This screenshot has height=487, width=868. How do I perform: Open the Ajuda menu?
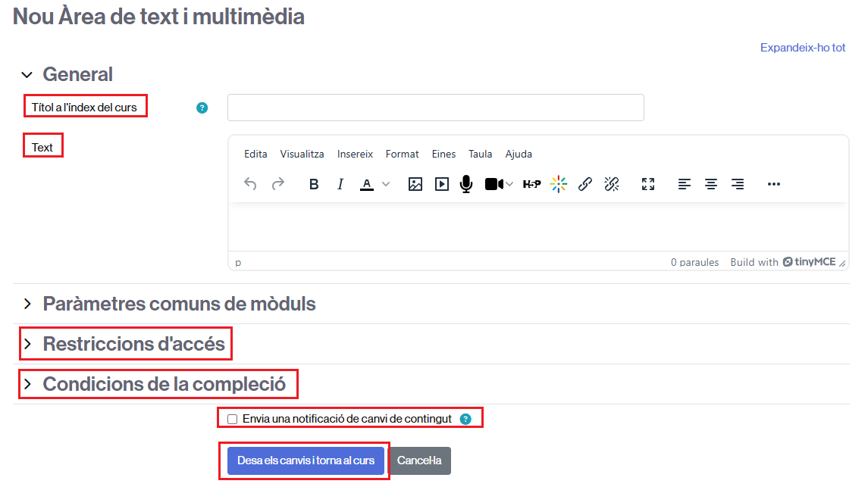[x=518, y=154]
